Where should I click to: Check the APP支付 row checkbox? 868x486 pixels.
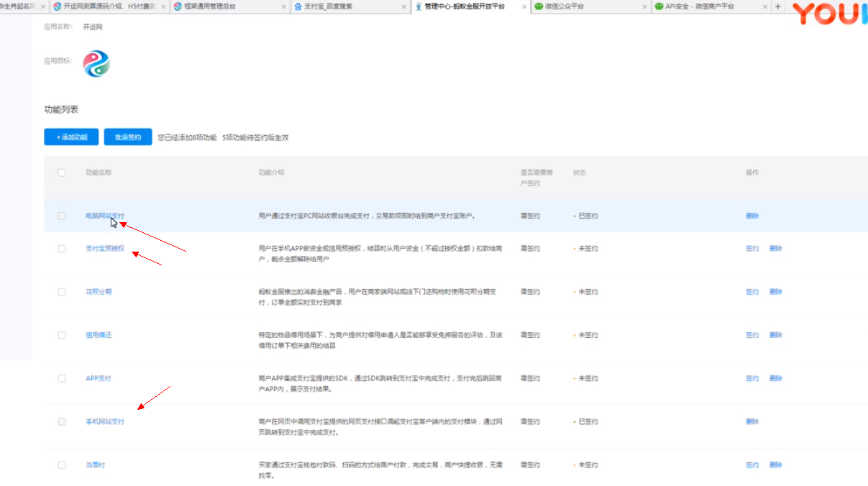tap(62, 378)
